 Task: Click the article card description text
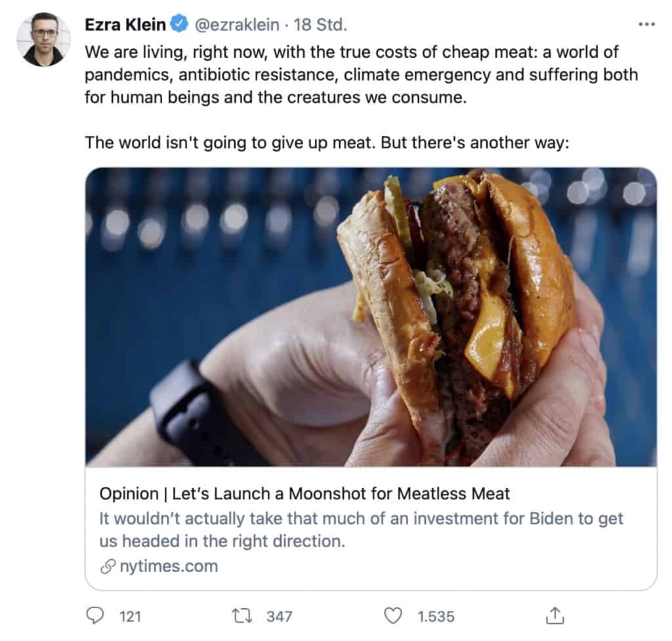click(361, 527)
